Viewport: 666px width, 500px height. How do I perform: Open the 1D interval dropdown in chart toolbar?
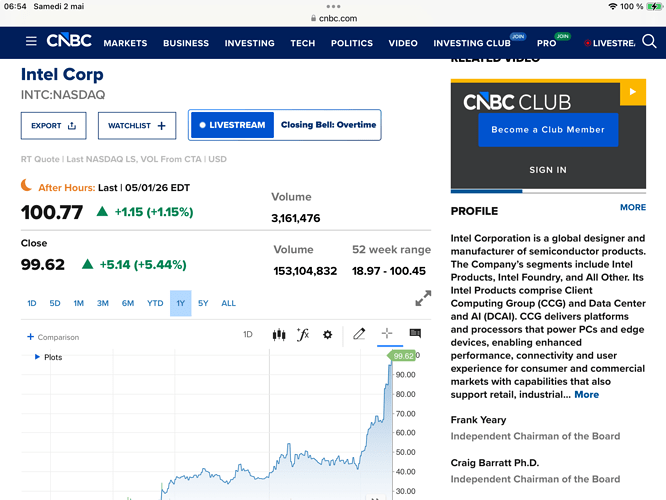tap(248, 334)
